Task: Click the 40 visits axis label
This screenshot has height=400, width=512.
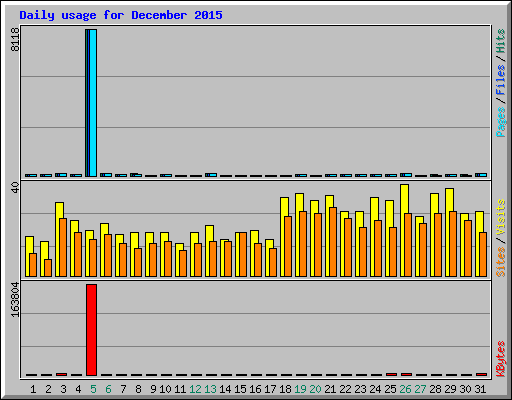Action: (x=15, y=188)
